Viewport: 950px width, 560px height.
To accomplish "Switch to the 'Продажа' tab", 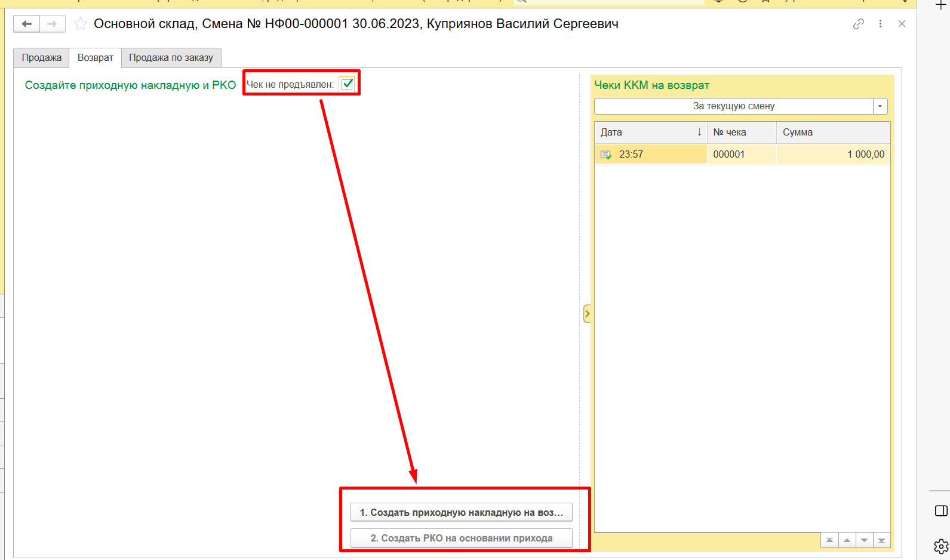I will pos(42,58).
